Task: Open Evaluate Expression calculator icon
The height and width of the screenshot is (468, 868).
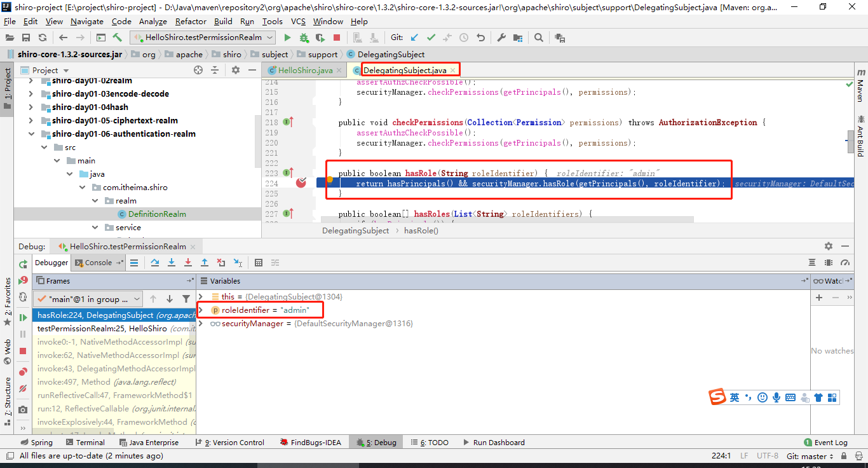Action: (259, 263)
